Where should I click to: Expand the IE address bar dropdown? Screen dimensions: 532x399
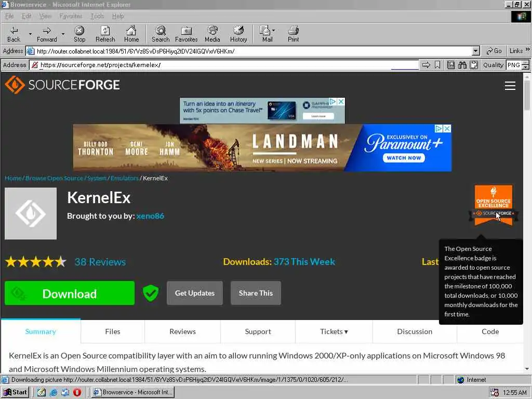click(476, 51)
